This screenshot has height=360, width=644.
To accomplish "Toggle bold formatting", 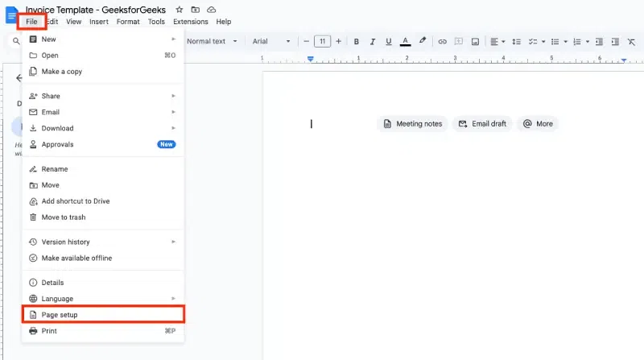I will (356, 42).
